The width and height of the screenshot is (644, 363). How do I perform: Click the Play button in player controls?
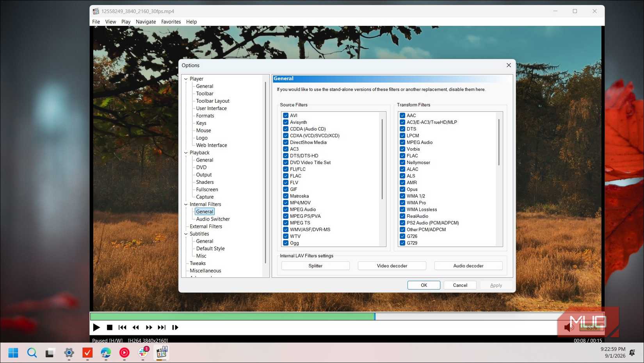(x=96, y=327)
